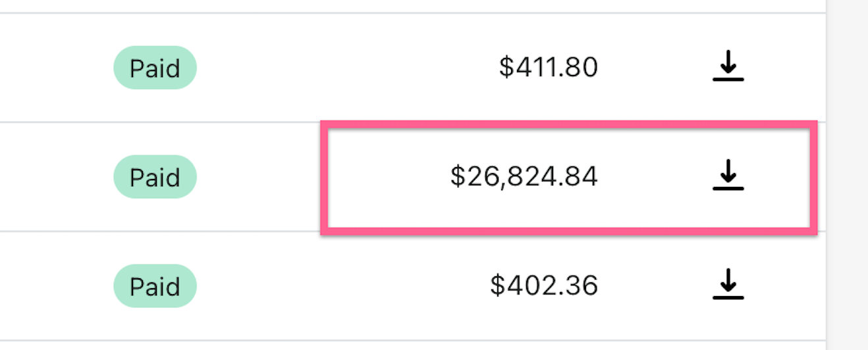Click the blank partial row at the bottom
The width and height of the screenshot is (868, 350).
[x=413, y=345]
